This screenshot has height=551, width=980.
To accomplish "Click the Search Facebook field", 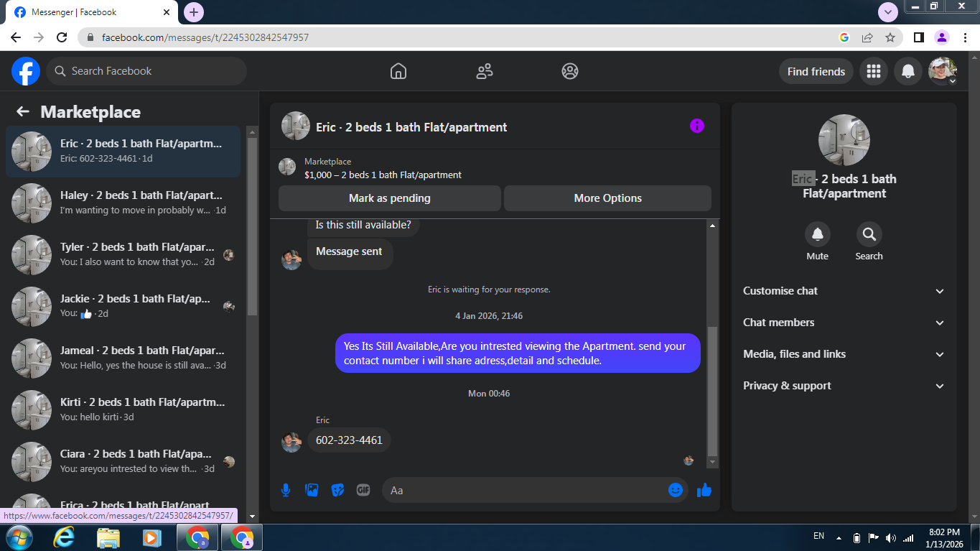I will tap(147, 71).
